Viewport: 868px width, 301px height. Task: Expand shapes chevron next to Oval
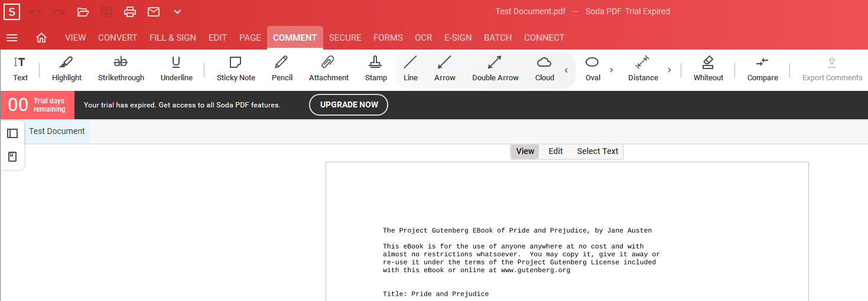pos(612,70)
